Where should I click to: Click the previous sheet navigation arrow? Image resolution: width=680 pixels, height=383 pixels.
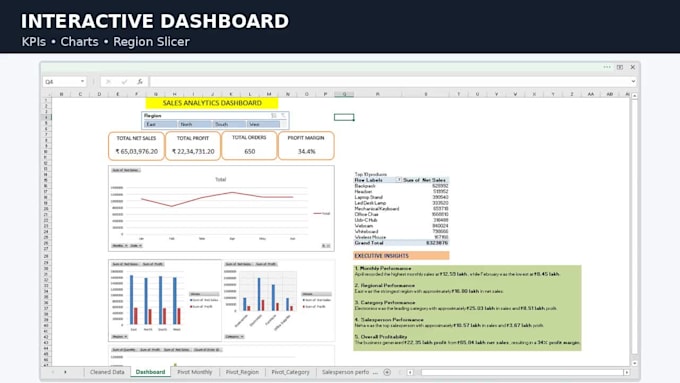[x=53, y=372]
